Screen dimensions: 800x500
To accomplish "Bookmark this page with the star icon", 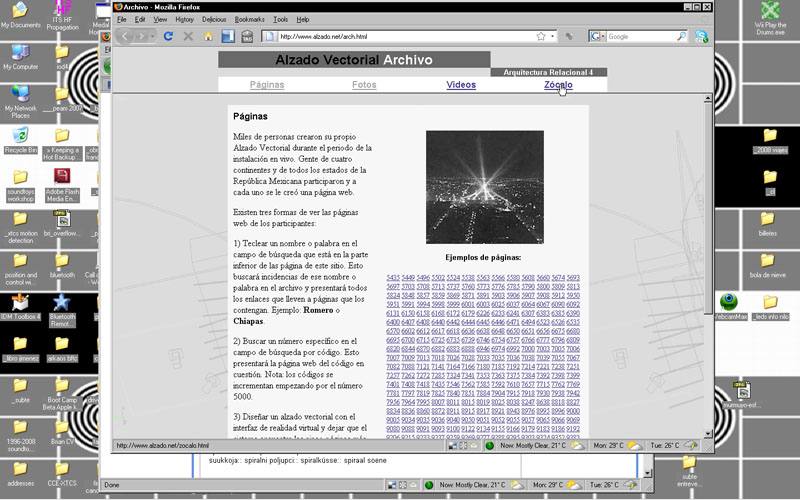I will 541,36.
